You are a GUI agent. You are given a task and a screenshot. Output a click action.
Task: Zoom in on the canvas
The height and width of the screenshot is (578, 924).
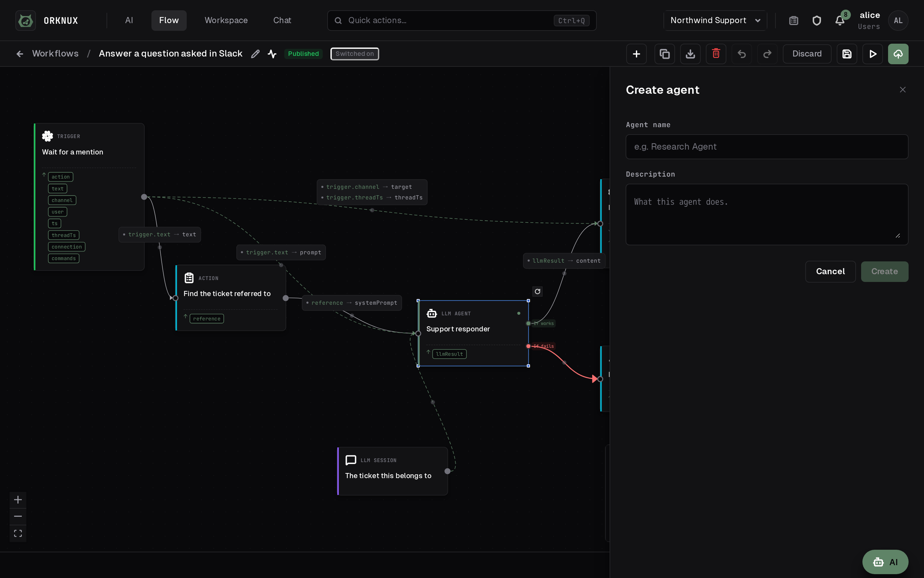pos(18,500)
